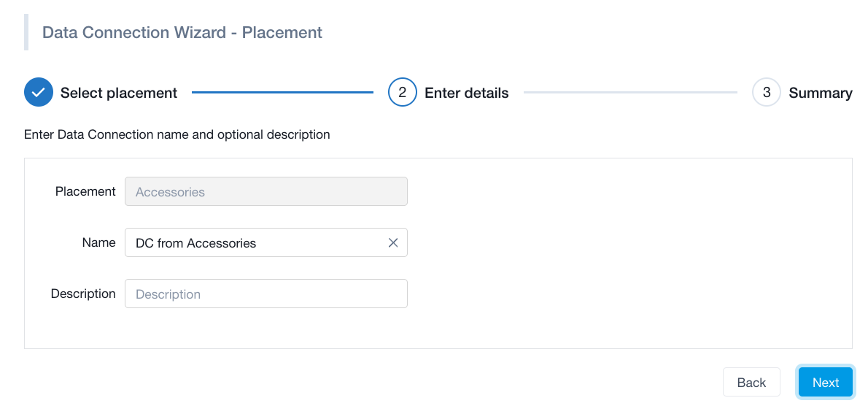
Task: Click the Description field label
Action: [83, 294]
